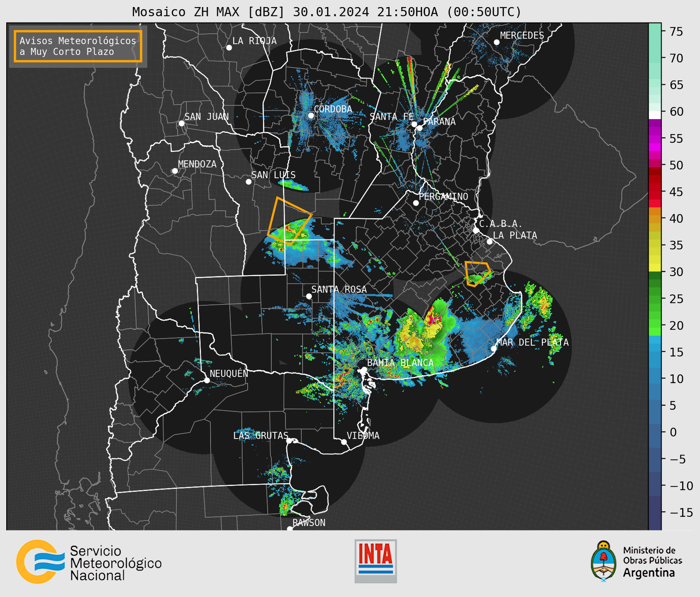The height and width of the screenshot is (597, 700).
Task: Click the 30 dBZ value on the color scale
Action: tap(676, 272)
